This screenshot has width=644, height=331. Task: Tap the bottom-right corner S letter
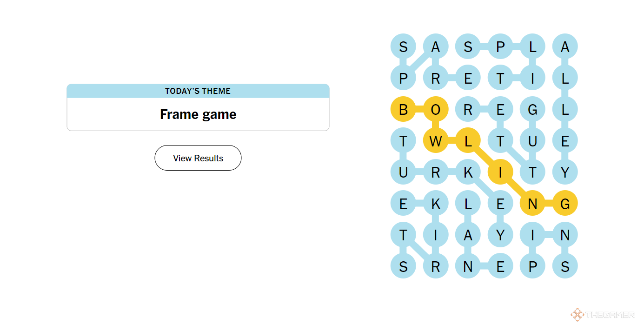(x=565, y=266)
